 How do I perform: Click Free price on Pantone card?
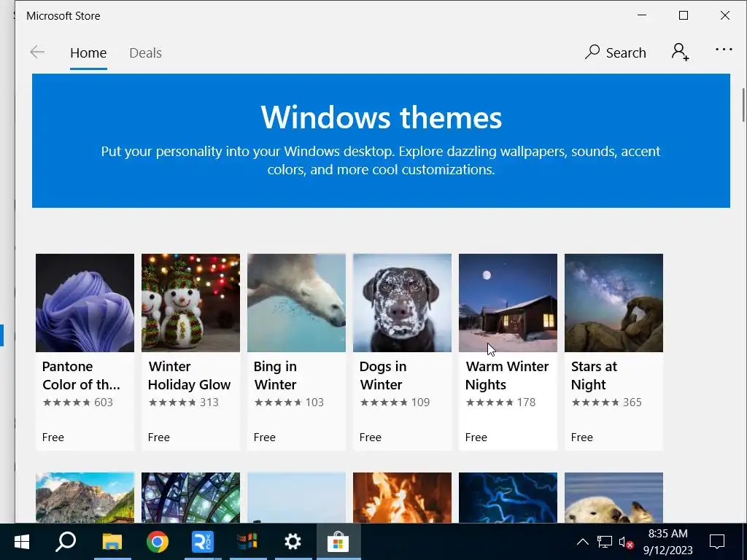[x=53, y=437]
